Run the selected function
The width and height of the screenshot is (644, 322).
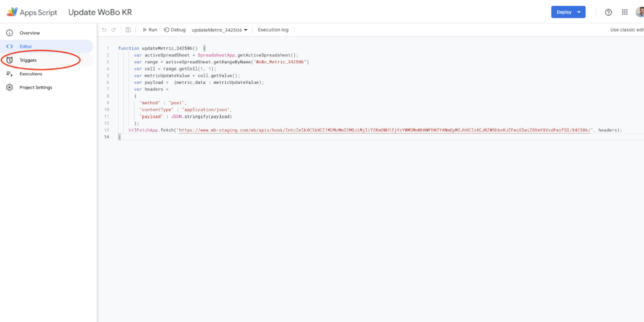point(150,30)
